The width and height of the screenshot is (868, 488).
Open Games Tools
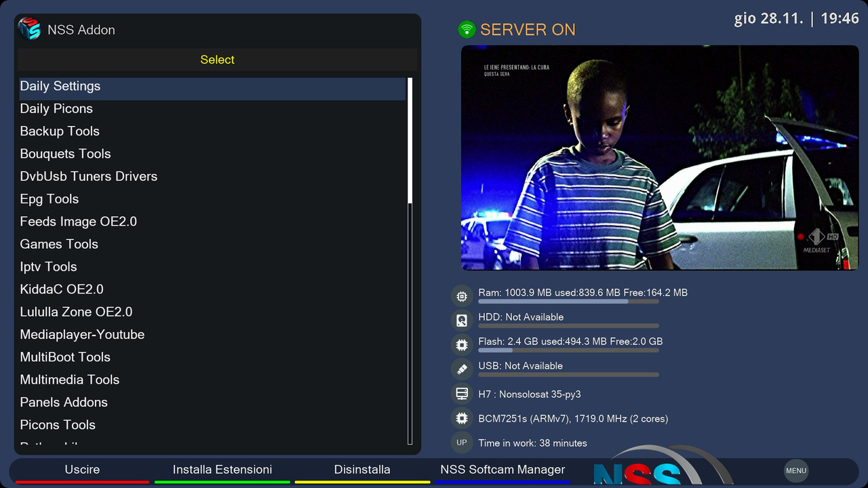click(212, 244)
